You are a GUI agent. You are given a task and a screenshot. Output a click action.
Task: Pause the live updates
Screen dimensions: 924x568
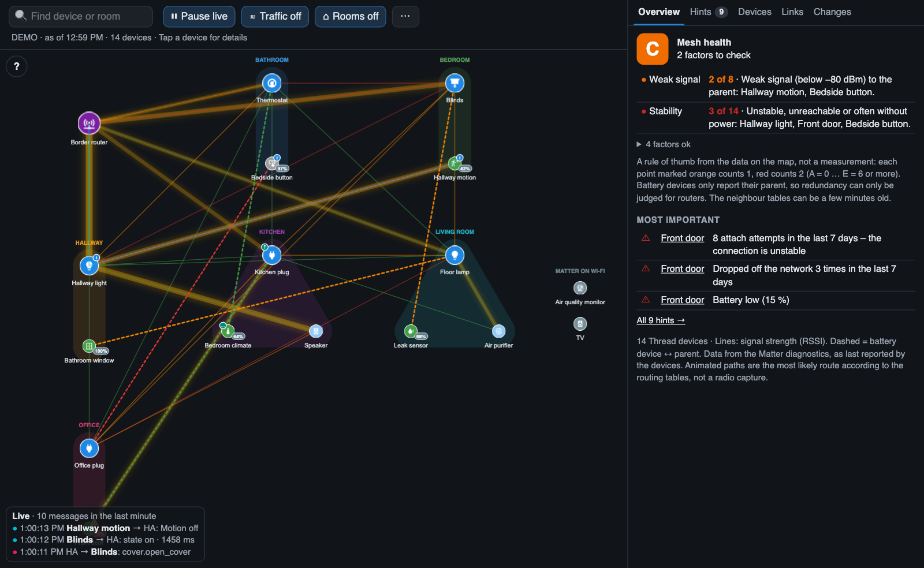point(199,17)
